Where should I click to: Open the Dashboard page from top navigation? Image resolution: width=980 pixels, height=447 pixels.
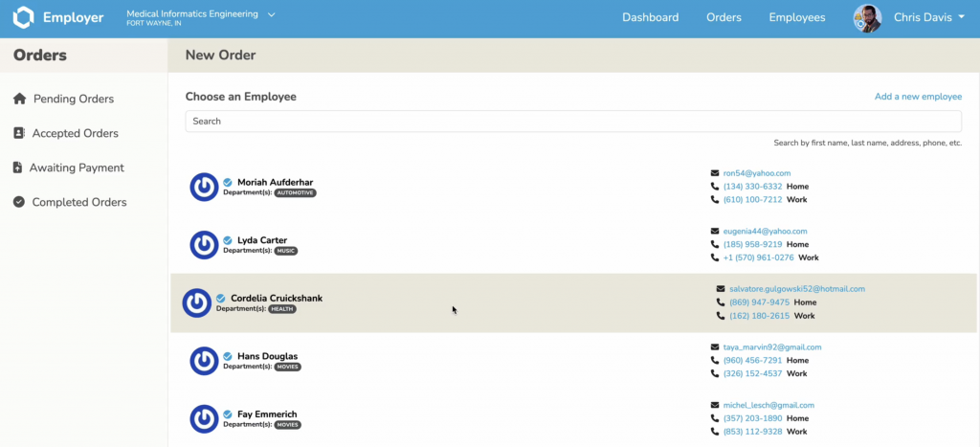coord(650,17)
